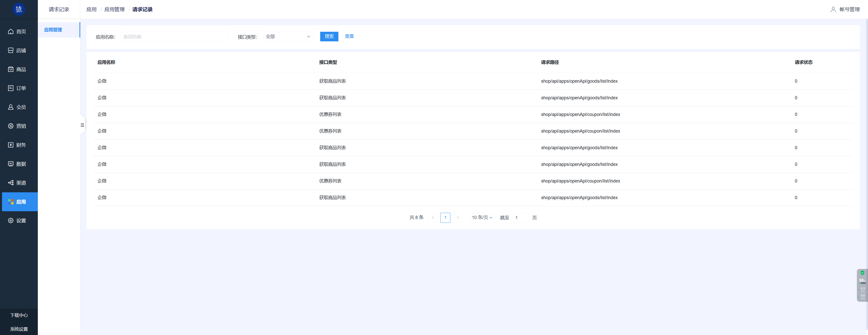The image size is (868, 335).
Task: Focus the 应用名称 text input field
Action: tap(175, 37)
